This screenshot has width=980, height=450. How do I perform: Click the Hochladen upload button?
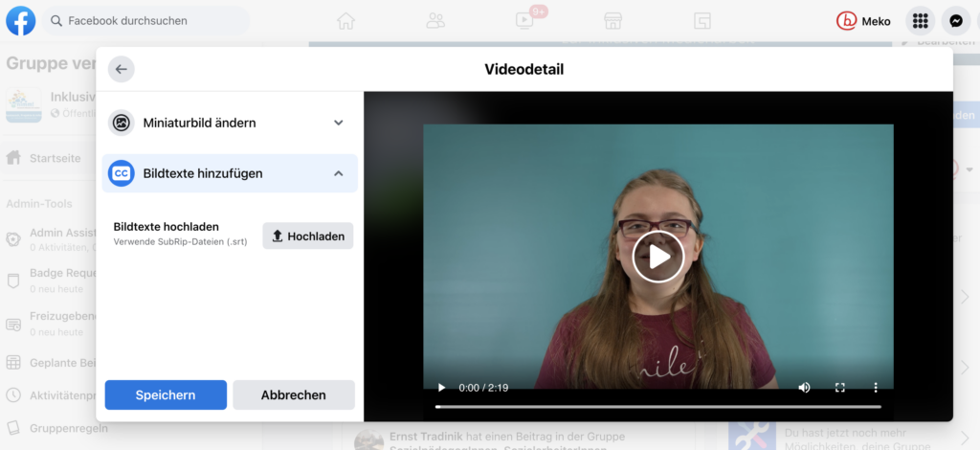pyautogui.click(x=308, y=236)
